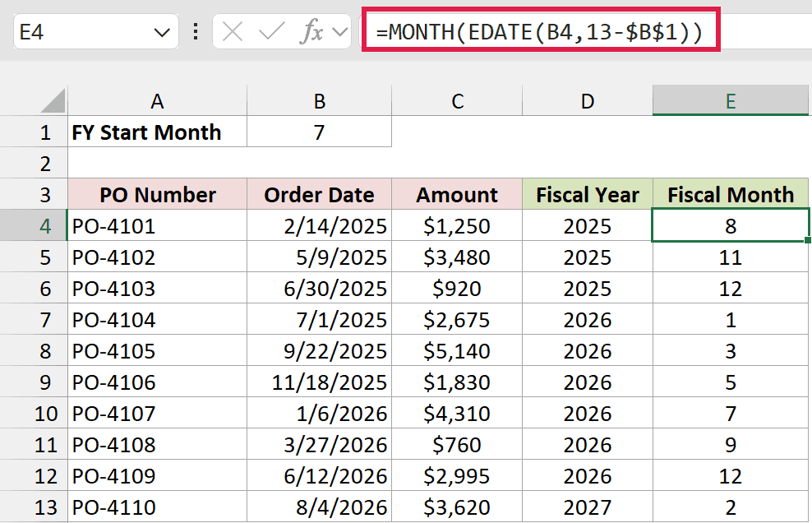Image resolution: width=812 pixels, height=523 pixels.
Task: Open the dropdown arrow beside the fx button
Action: click(339, 32)
